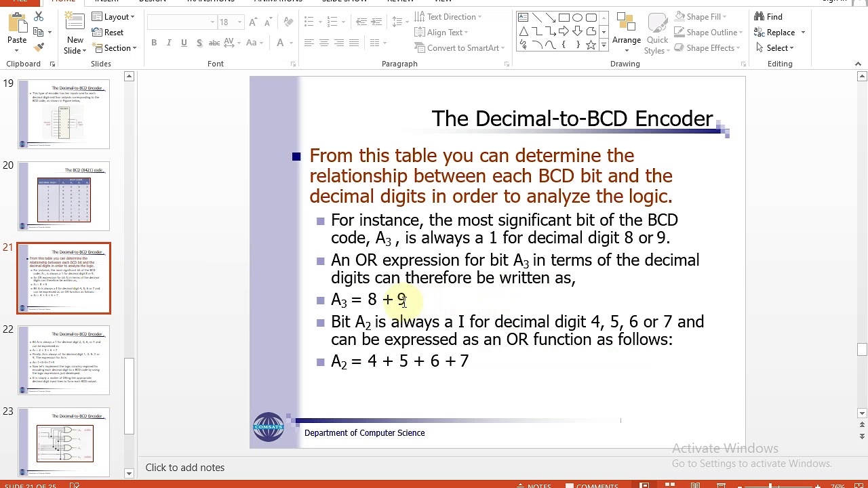868x488 pixels.
Task: Open Quick Styles gallery
Action: tap(657, 33)
